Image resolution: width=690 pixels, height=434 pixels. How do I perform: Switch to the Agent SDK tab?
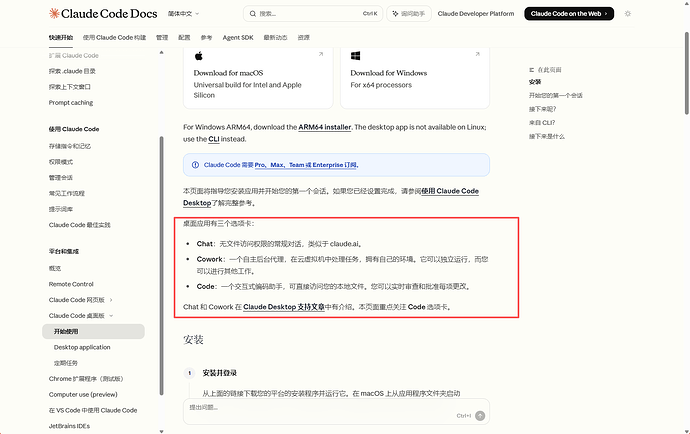click(x=238, y=37)
